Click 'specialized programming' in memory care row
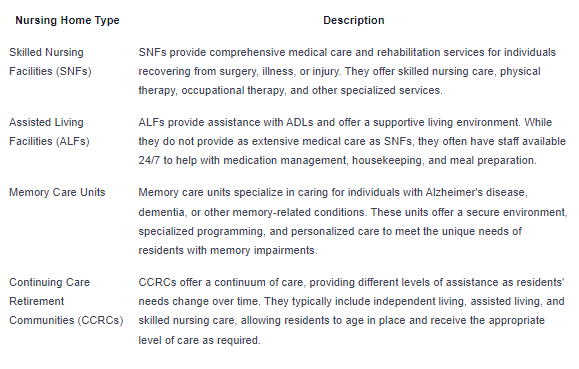 tap(201, 232)
